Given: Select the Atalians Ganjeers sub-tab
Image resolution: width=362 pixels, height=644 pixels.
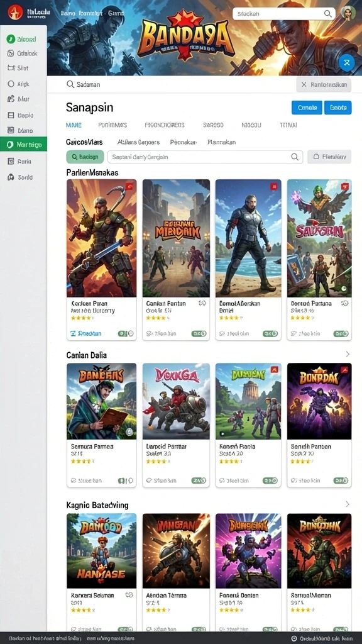Looking at the screenshot, I should point(138,142).
